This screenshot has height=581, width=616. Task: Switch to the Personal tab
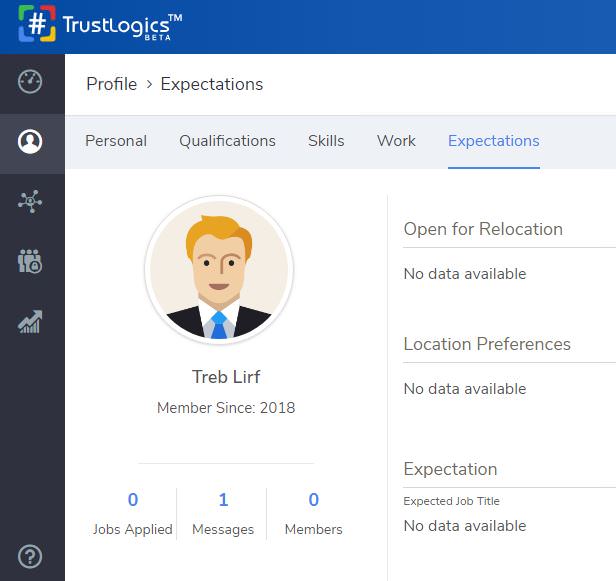click(x=116, y=141)
